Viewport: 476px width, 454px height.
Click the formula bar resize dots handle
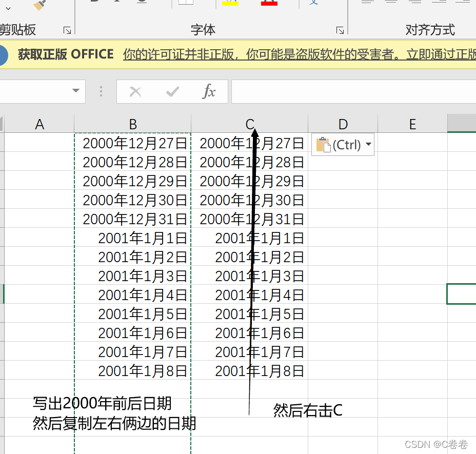pos(101,91)
